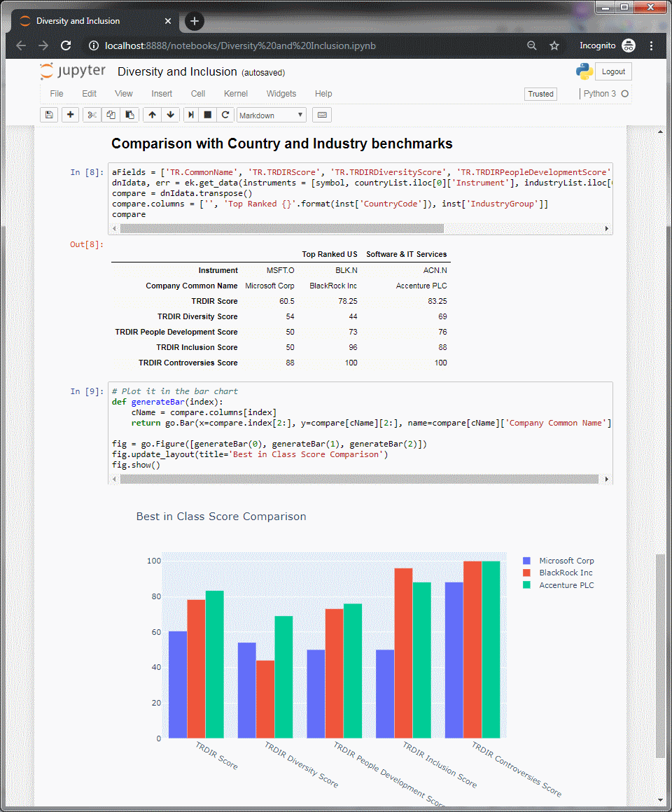Rename notebook via Diversity and Inclusion title

point(177,71)
